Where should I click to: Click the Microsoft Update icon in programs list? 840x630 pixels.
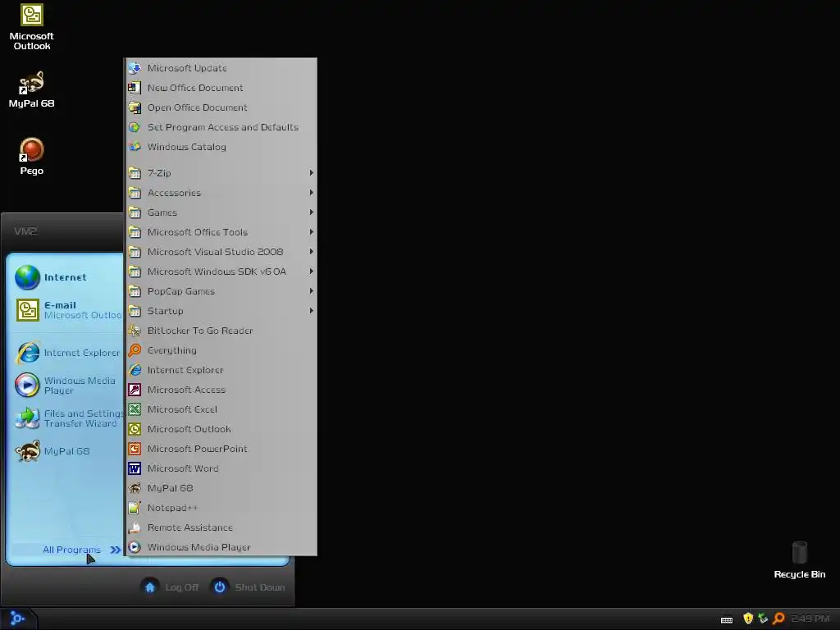135,68
